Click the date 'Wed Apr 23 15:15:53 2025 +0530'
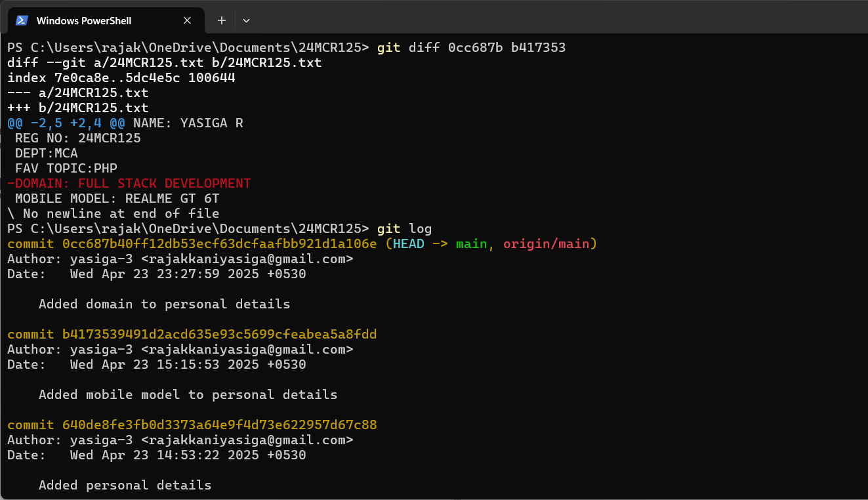The height and width of the screenshot is (500, 868). tap(188, 365)
